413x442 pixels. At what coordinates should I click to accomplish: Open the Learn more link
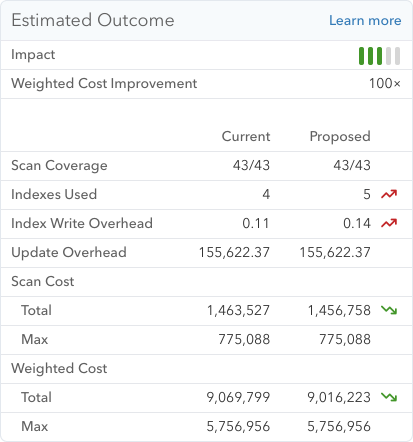pyautogui.click(x=365, y=21)
